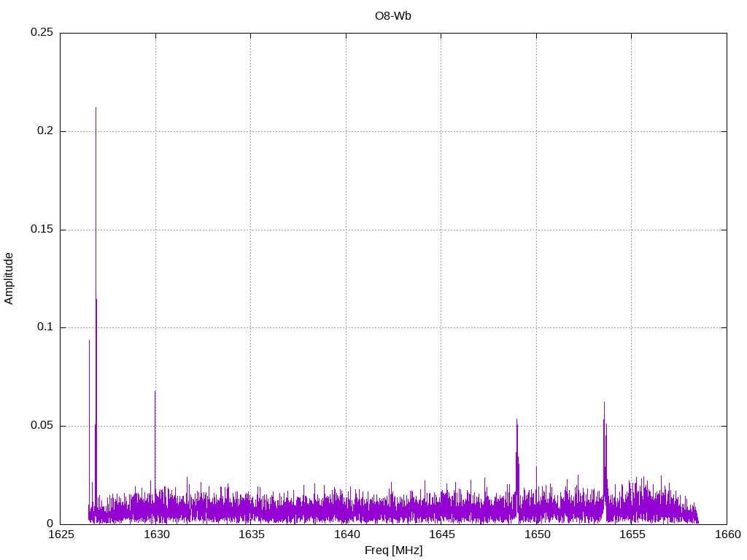Image resolution: width=747 pixels, height=560 pixels.
Task: Click the Freq [MHz] x-axis label
Action: pyautogui.click(x=393, y=551)
